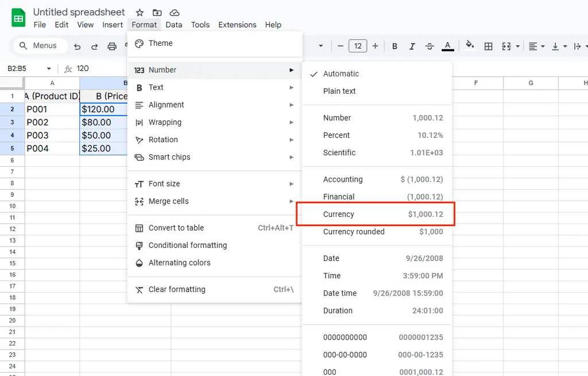Click the move to folder icon
Screen dimensions: 588x376
pos(157,13)
